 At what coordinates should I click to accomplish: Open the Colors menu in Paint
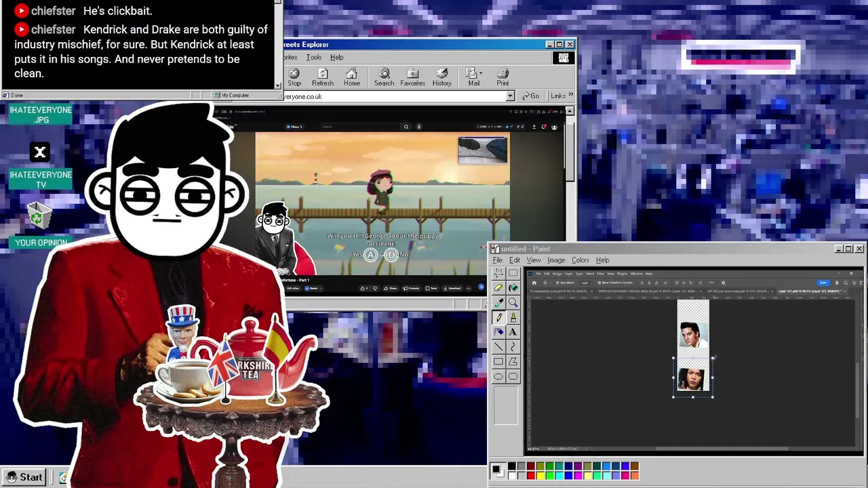pos(580,260)
